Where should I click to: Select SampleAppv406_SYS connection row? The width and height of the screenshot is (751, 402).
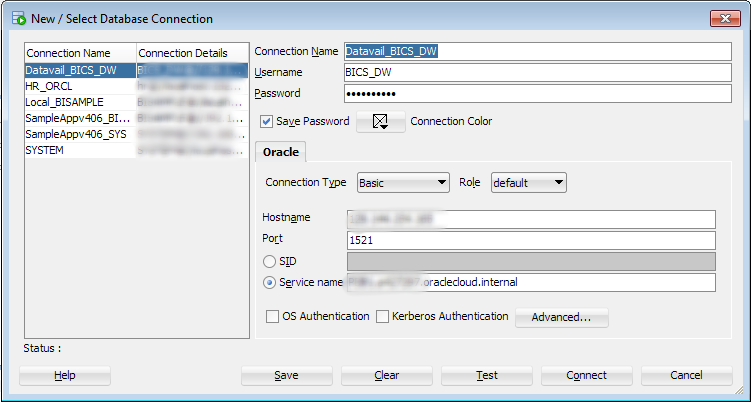point(137,134)
